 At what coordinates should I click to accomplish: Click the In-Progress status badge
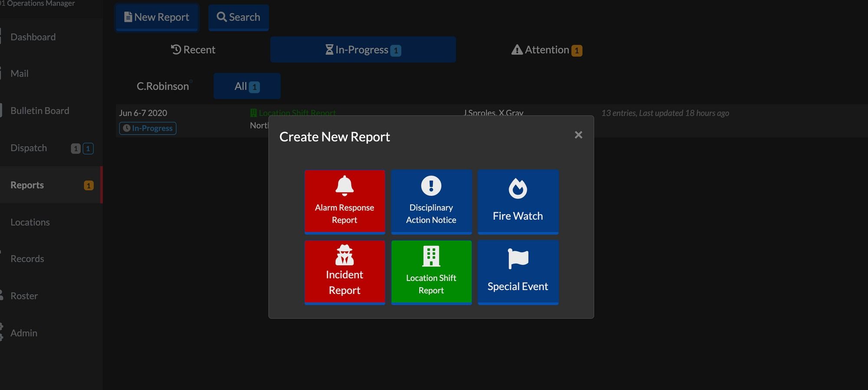148,129
